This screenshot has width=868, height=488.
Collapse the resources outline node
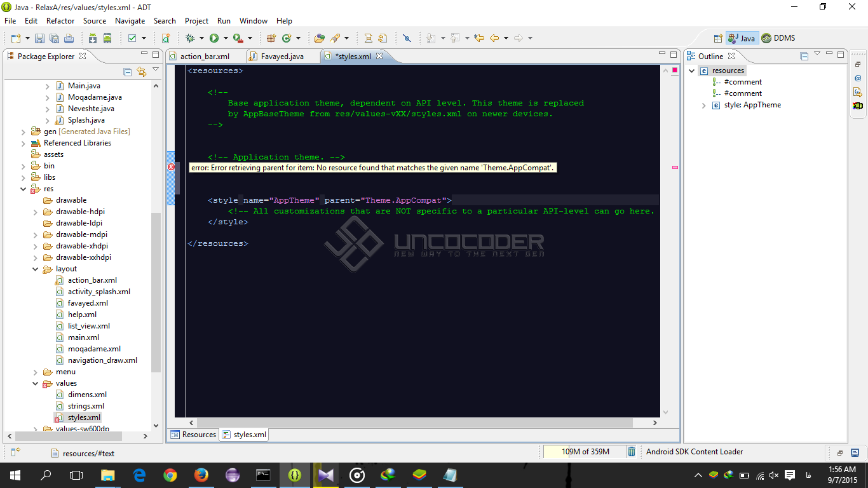coord(692,71)
